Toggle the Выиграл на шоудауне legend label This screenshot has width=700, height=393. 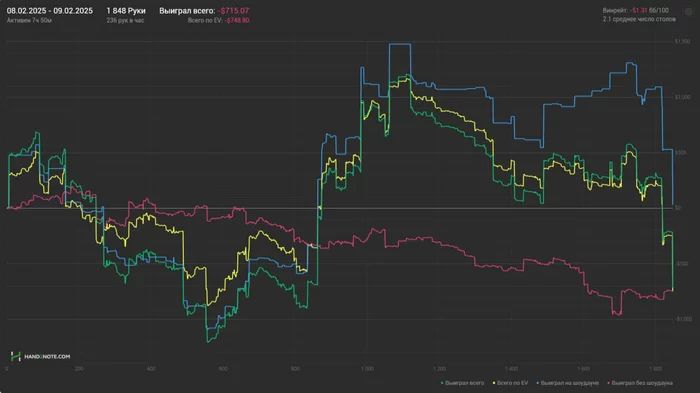point(570,383)
